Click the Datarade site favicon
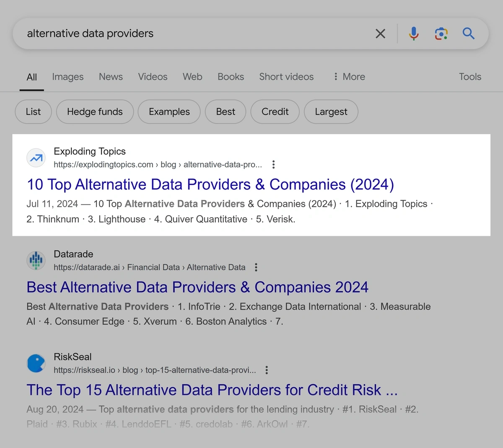Viewport: 503px width, 448px height. (x=36, y=261)
